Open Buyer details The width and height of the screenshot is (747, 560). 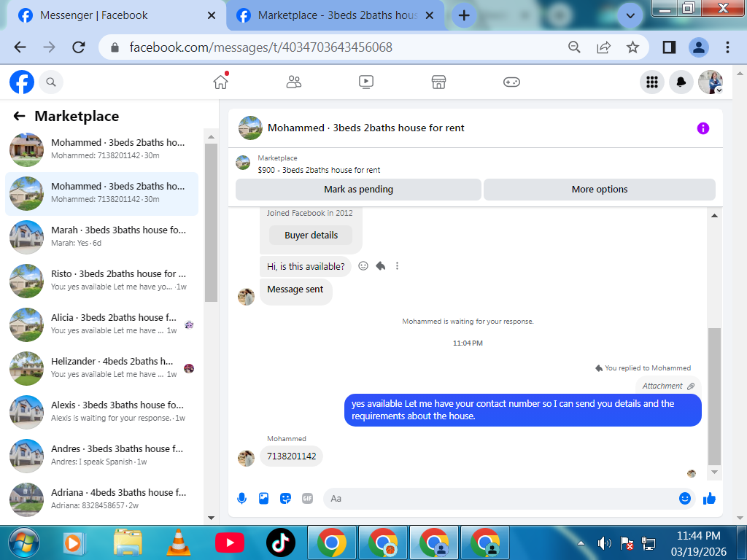pos(311,236)
